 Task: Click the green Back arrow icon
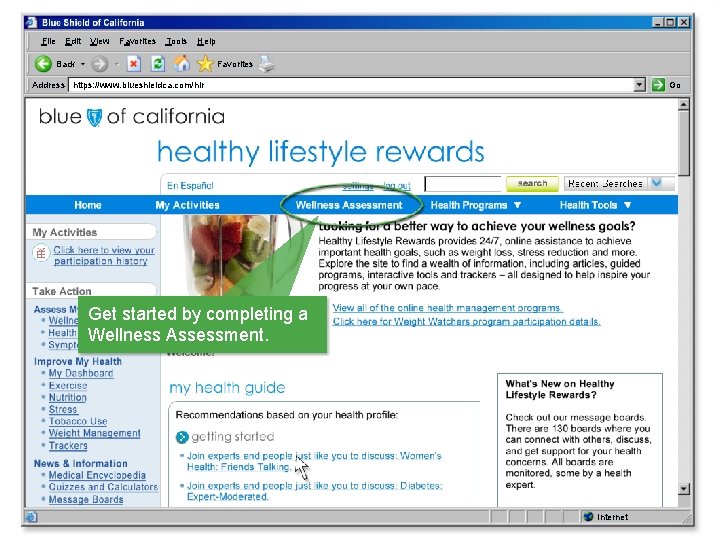43,64
